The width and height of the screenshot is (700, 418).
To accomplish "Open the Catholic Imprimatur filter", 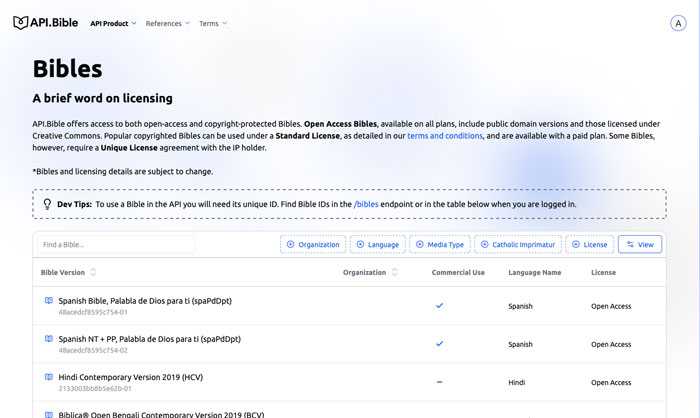I will coord(518,244).
